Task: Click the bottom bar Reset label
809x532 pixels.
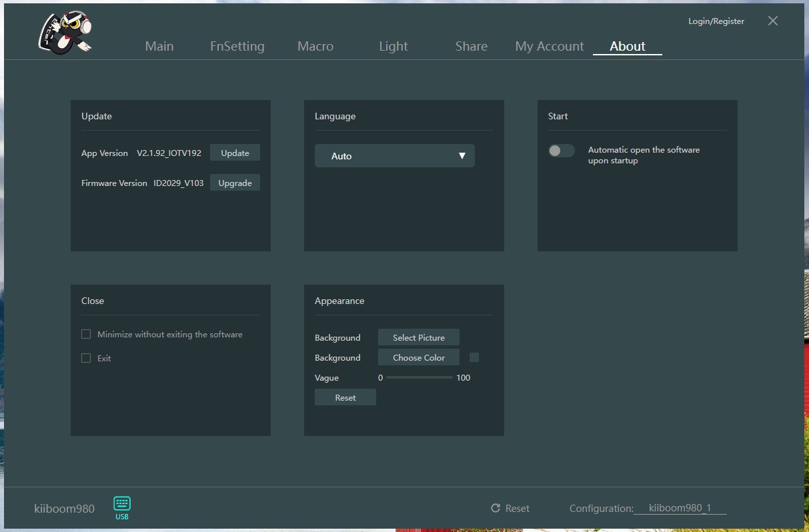Action: pos(518,508)
